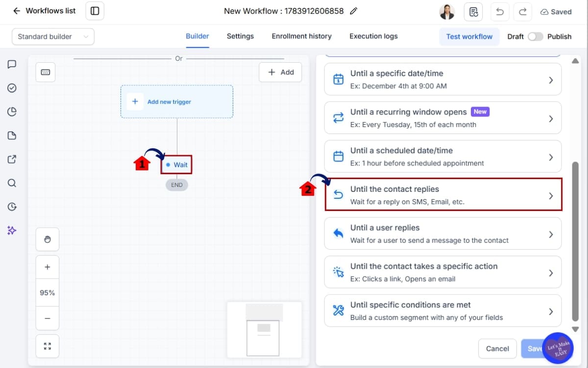Select Until a specific date/time option
Screen dimensions: 588x368
[x=443, y=79]
